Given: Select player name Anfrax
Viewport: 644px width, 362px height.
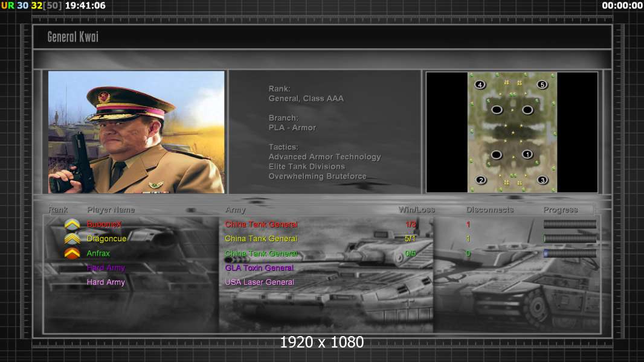Looking at the screenshot, I should tap(98, 253).
